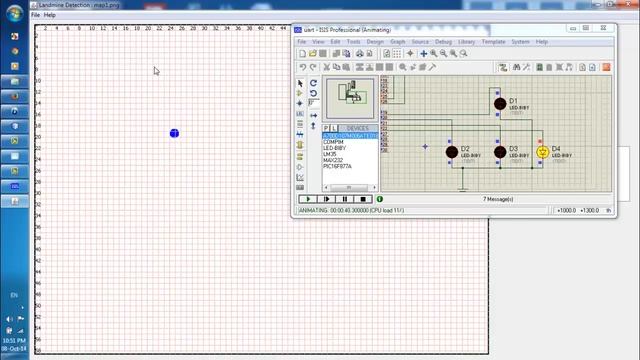
Task: Click the blue Pan/center crosshair icon
Action: [x=424, y=53]
